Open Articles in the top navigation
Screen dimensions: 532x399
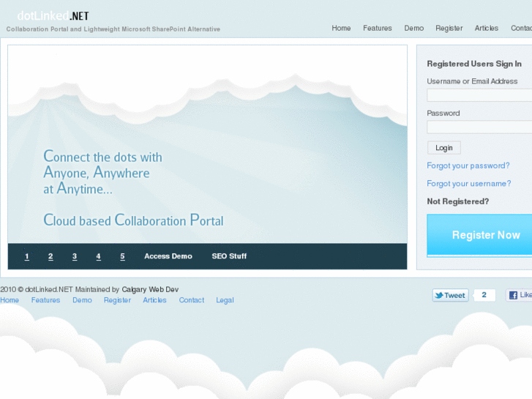tap(486, 28)
